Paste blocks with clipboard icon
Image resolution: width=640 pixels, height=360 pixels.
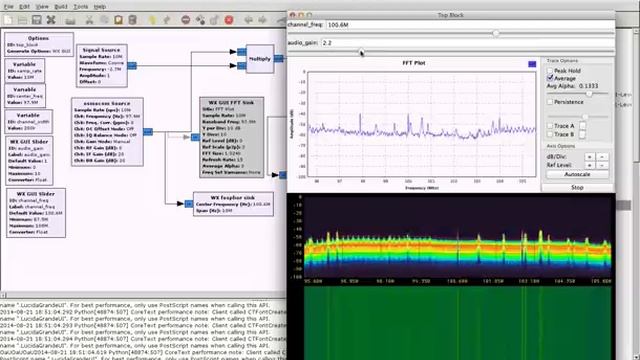(118, 20)
